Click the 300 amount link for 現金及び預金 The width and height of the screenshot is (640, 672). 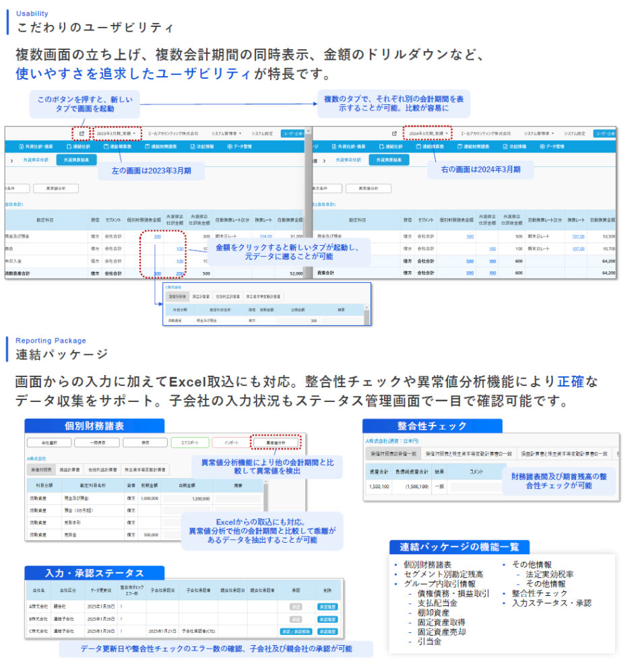pyautogui.click(x=157, y=236)
